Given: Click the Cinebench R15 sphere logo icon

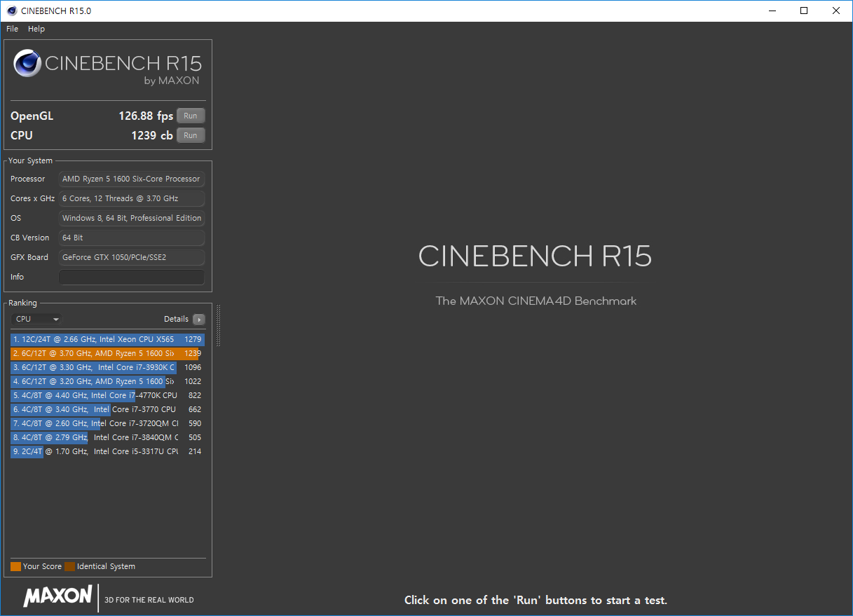Looking at the screenshot, I should click(27, 64).
